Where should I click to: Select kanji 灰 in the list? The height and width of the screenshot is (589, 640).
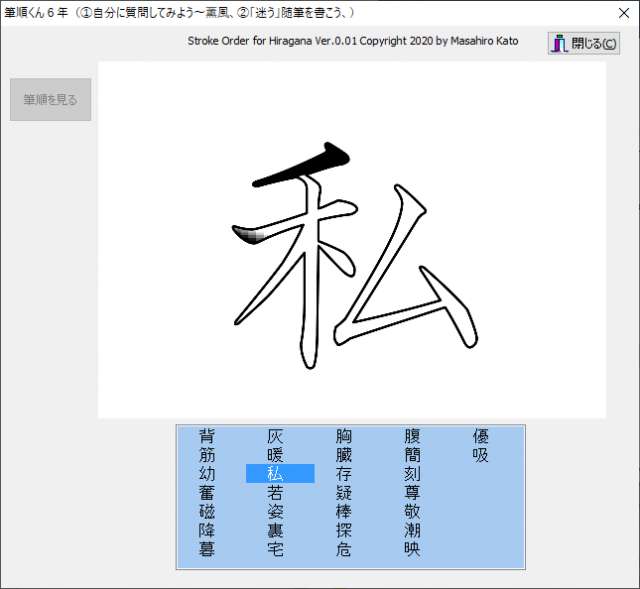pyautogui.click(x=275, y=436)
